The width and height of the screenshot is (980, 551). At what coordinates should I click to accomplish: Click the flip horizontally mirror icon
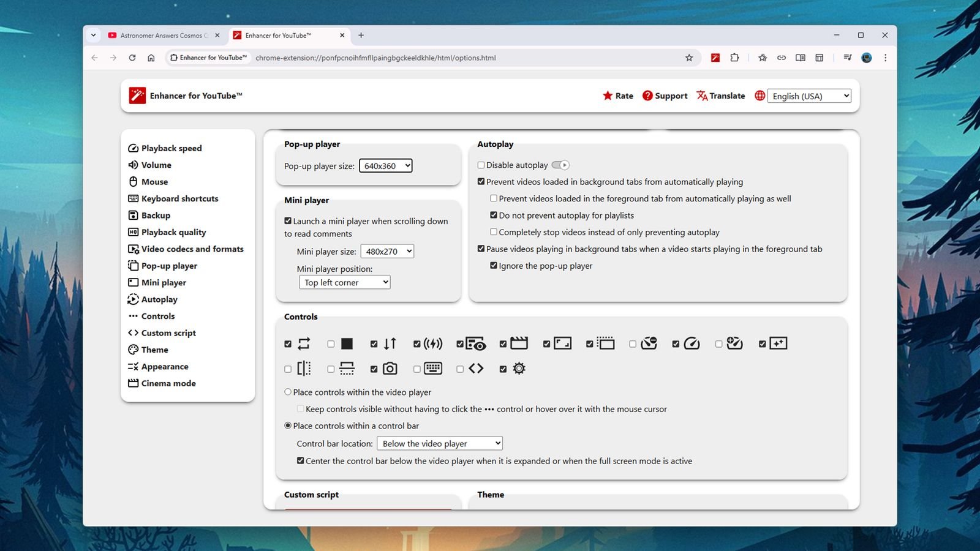(x=304, y=369)
